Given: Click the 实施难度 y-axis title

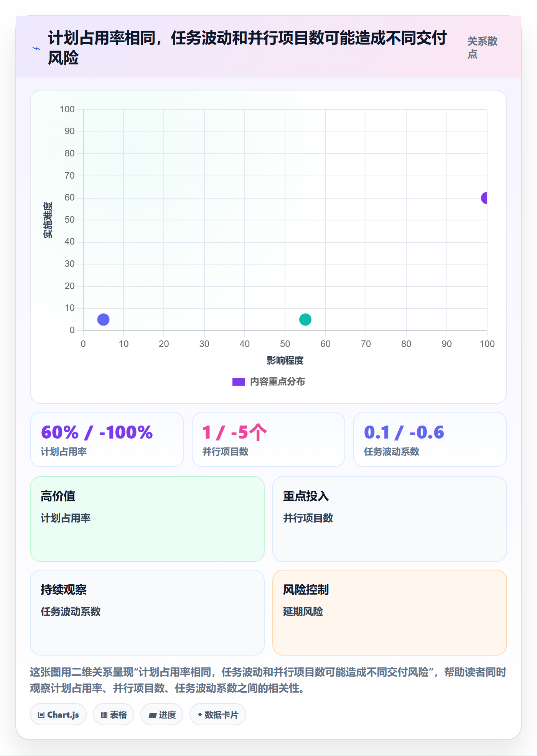Looking at the screenshot, I should [x=48, y=220].
